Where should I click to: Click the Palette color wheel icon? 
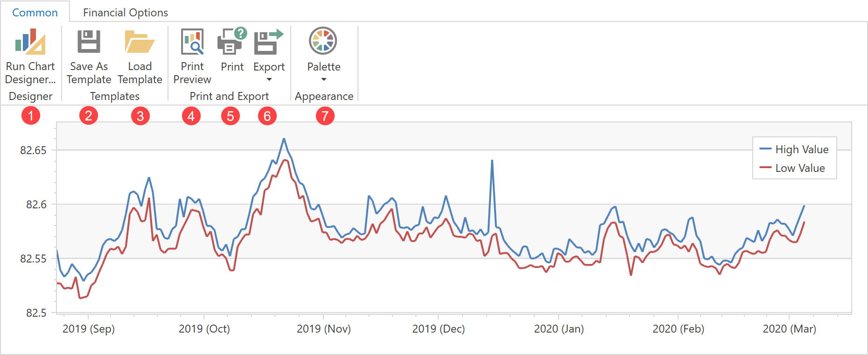(323, 41)
